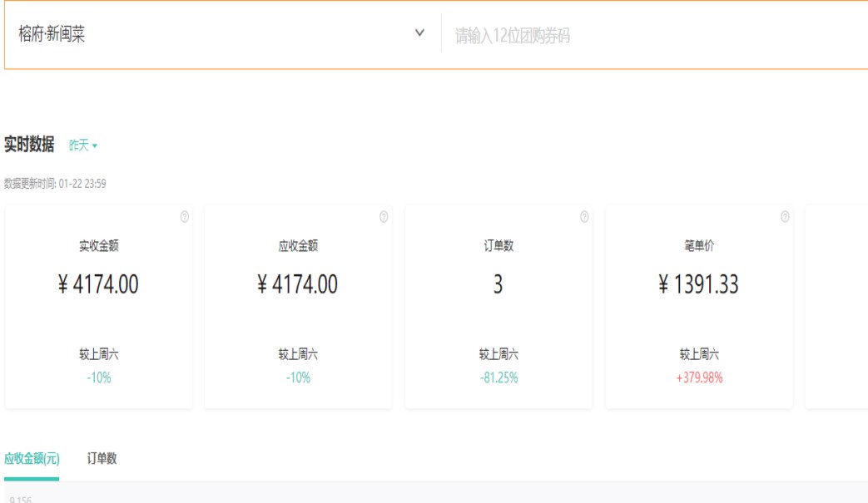
Task: Click the 数据更新时间 timestamp text
Action: coord(55,184)
